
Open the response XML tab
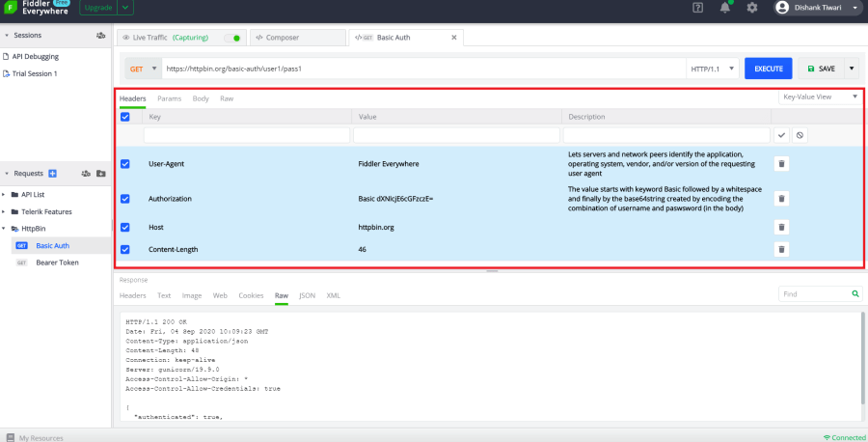pyautogui.click(x=334, y=295)
